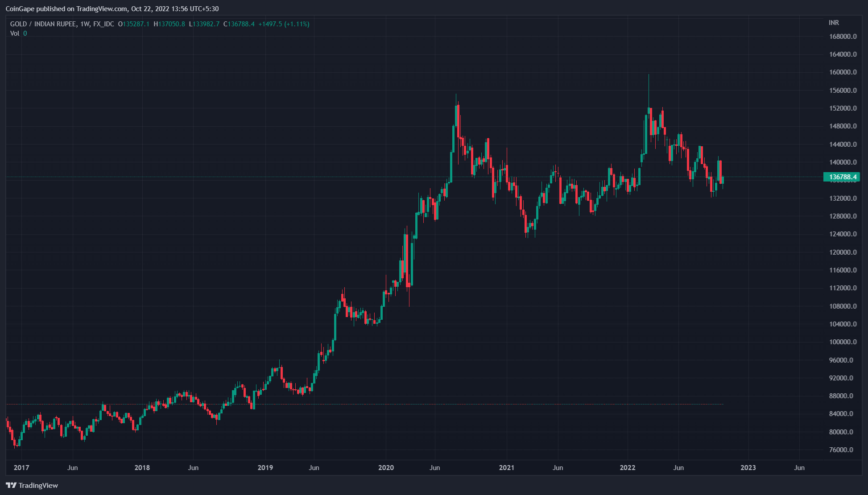The height and width of the screenshot is (495, 868).
Task: Click the 2023 label on the time axis
Action: coord(748,468)
